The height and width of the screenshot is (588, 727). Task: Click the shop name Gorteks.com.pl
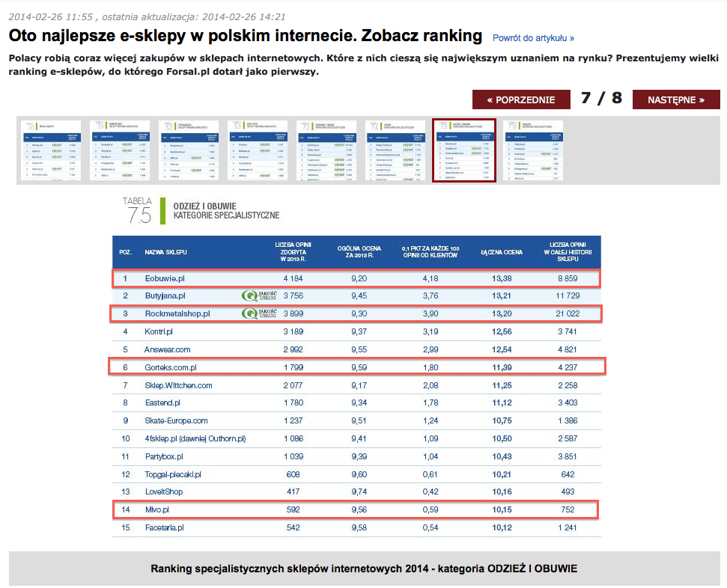click(171, 367)
